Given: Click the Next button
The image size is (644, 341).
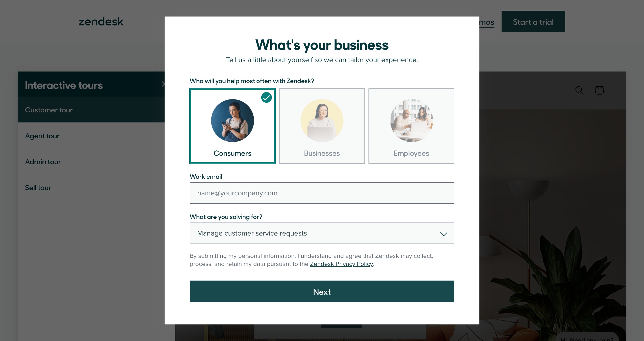Looking at the screenshot, I should point(322,292).
